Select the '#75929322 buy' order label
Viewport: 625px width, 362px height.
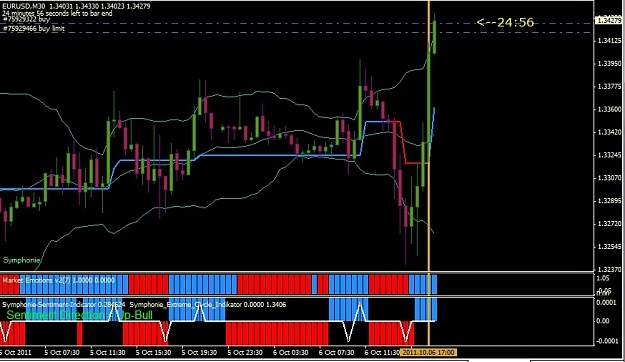click(26, 20)
